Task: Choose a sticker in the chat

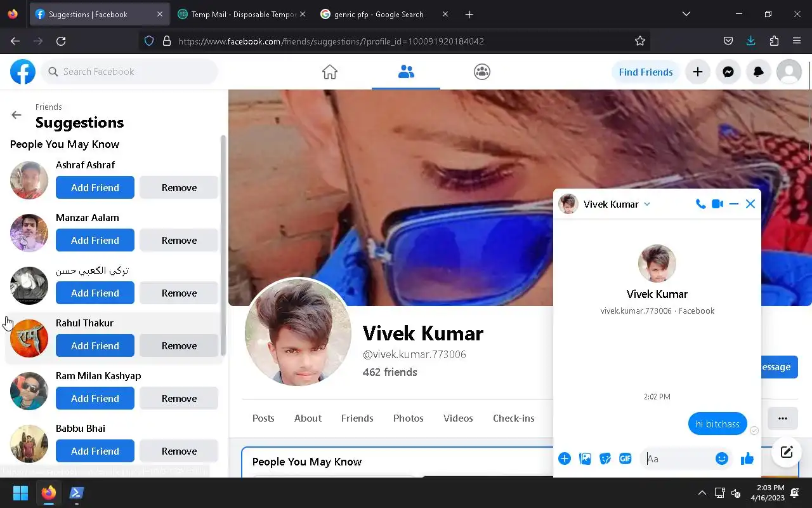Action: (605, 458)
